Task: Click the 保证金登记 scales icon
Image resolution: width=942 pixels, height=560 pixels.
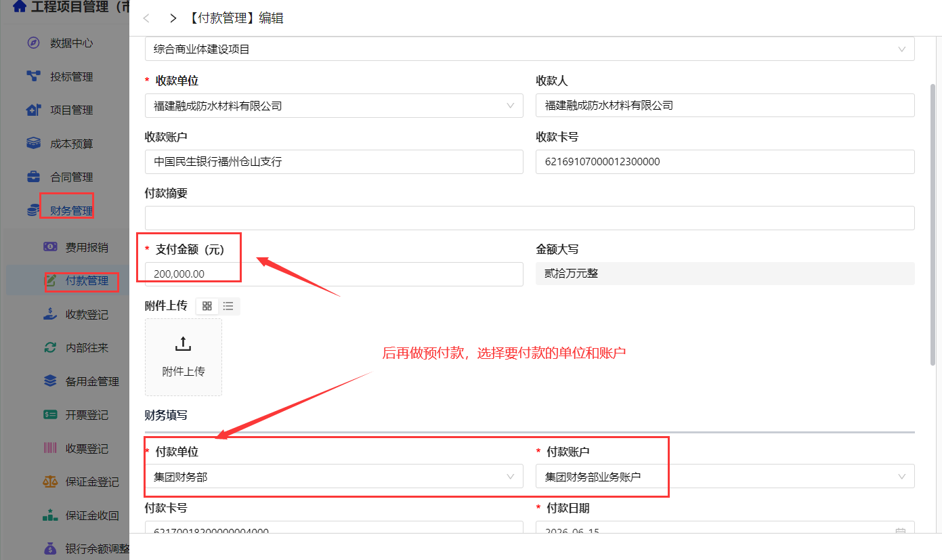Action: (x=50, y=481)
